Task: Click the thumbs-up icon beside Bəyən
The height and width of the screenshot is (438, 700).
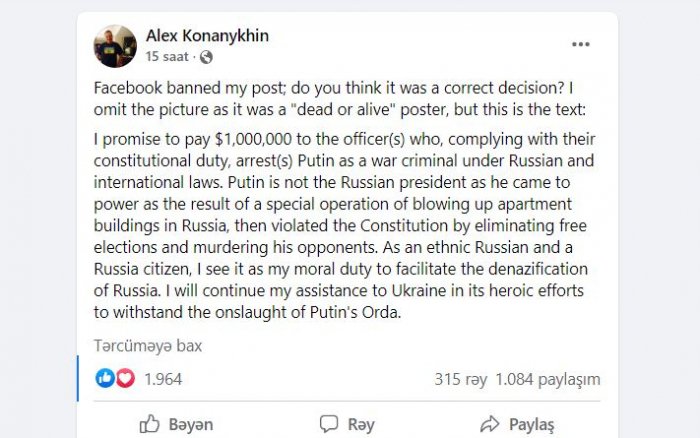Action: 150,424
